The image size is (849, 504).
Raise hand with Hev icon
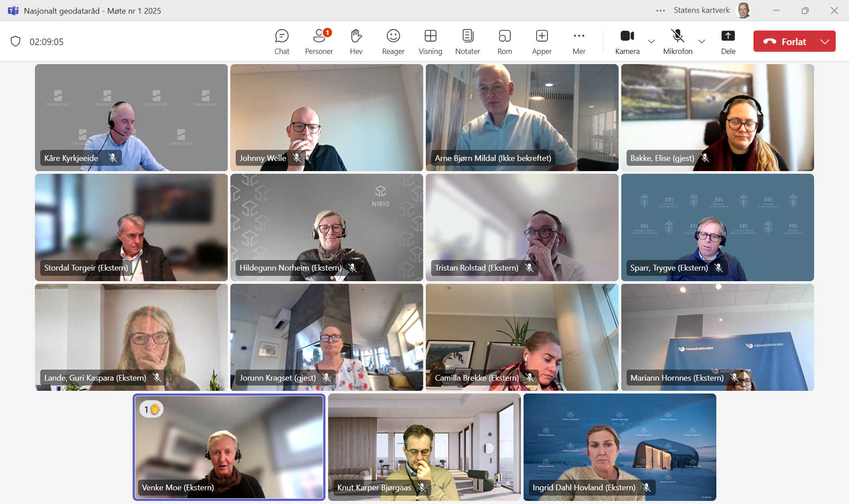coord(356,42)
